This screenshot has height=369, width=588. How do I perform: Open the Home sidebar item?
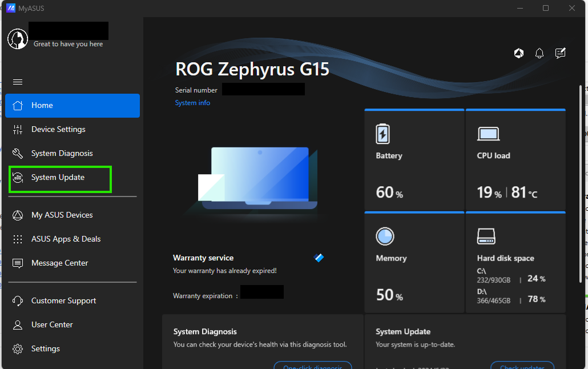pyautogui.click(x=73, y=106)
